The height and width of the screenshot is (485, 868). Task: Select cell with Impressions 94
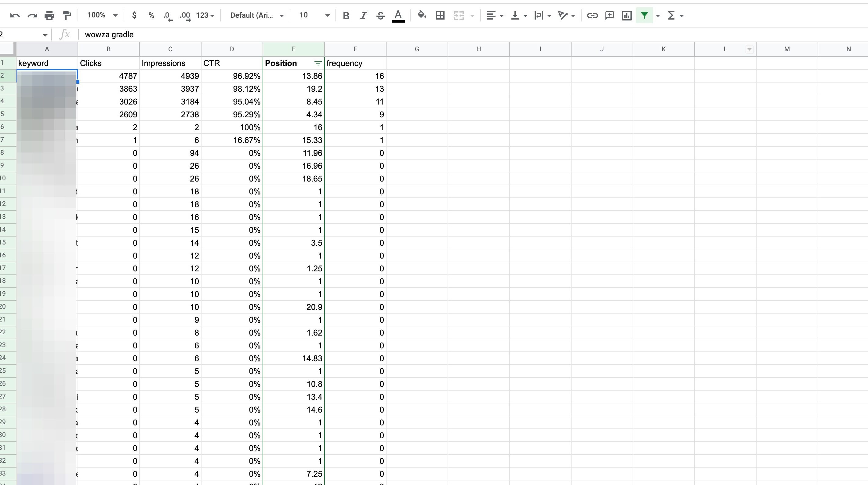pyautogui.click(x=170, y=153)
